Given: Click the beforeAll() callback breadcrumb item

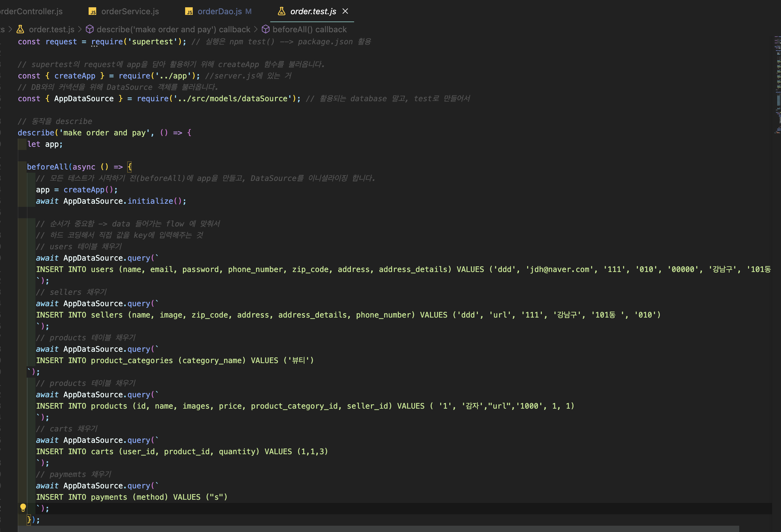Looking at the screenshot, I should (309, 29).
